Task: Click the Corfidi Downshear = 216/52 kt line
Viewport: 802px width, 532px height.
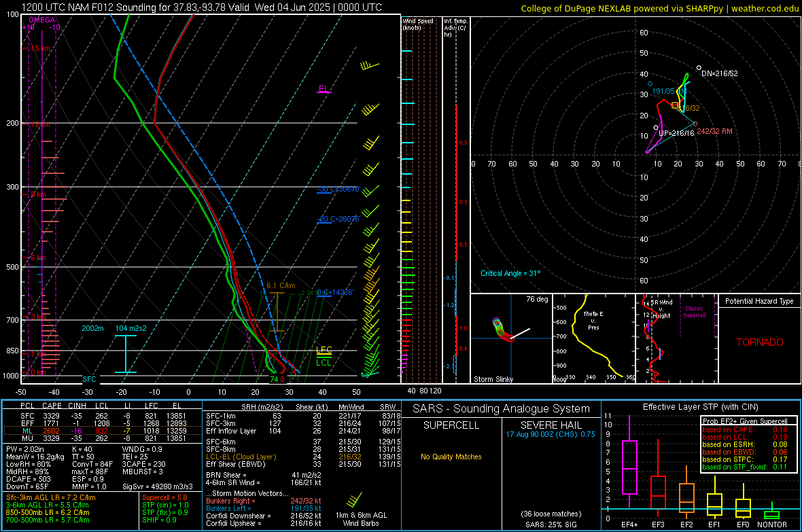Action: 264,516
